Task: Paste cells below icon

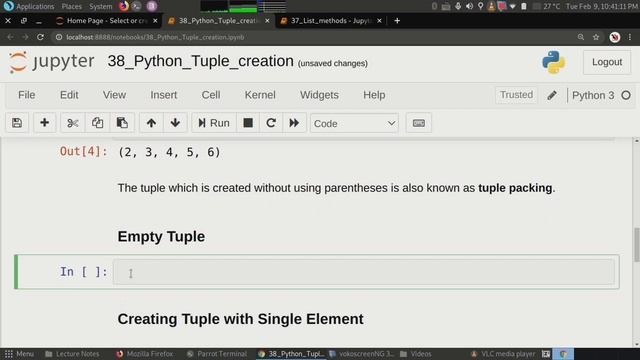Action: click(x=122, y=123)
